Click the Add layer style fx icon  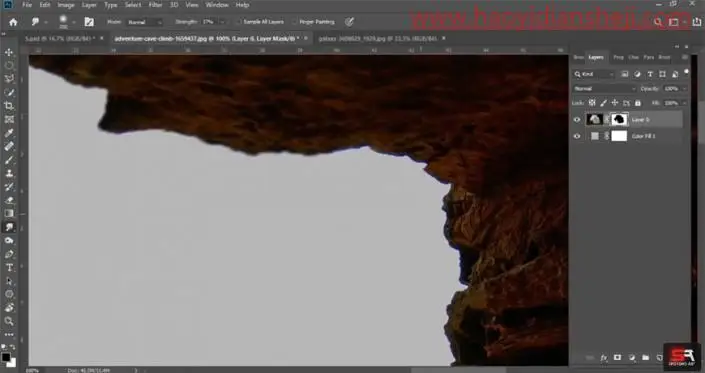pyautogui.click(x=604, y=358)
